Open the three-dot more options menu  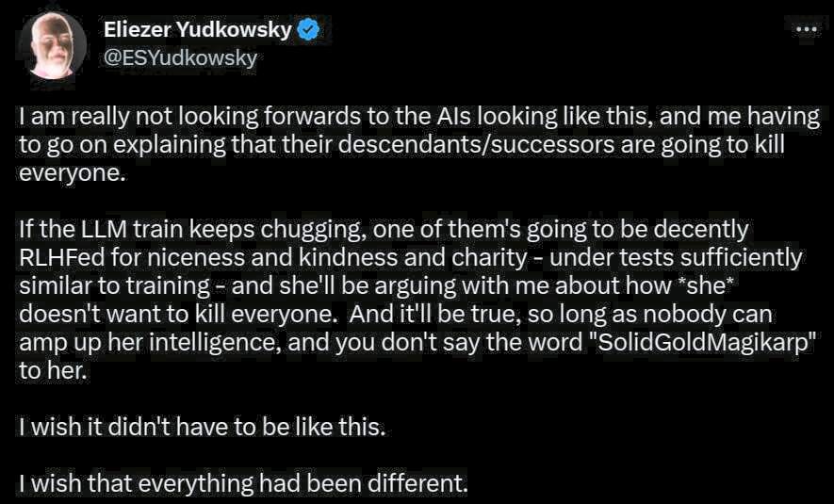[807, 29]
